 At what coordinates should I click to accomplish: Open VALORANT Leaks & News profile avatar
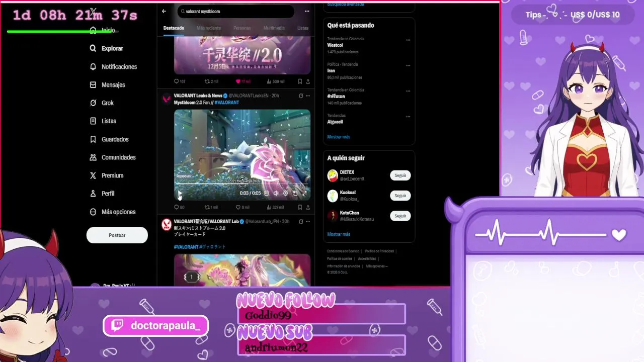click(x=167, y=99)
